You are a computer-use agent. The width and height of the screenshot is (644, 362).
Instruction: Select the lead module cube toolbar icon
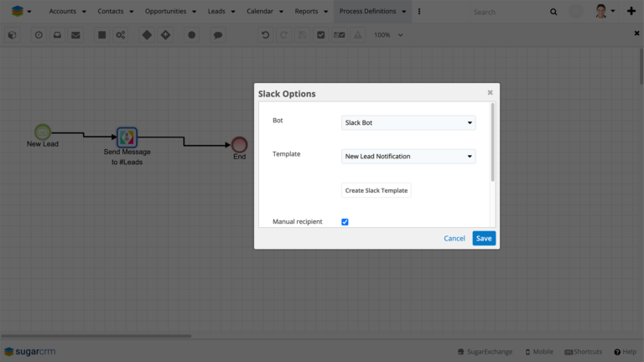12,35
